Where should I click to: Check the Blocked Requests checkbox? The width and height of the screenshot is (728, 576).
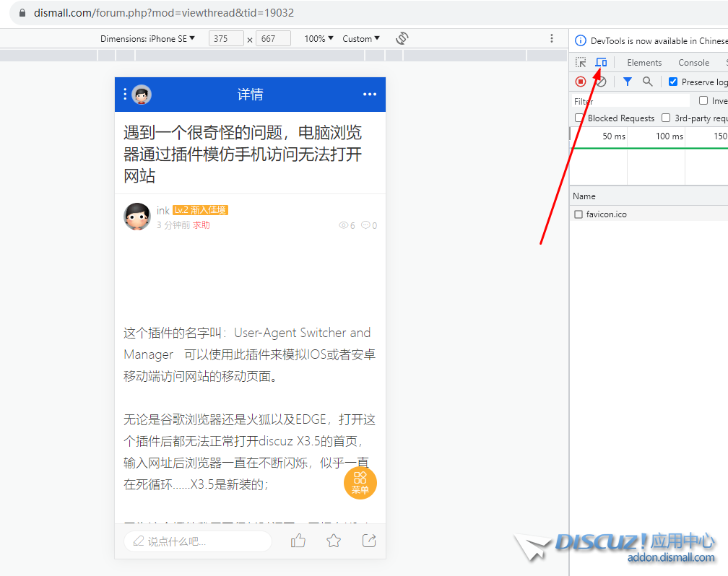579,118
